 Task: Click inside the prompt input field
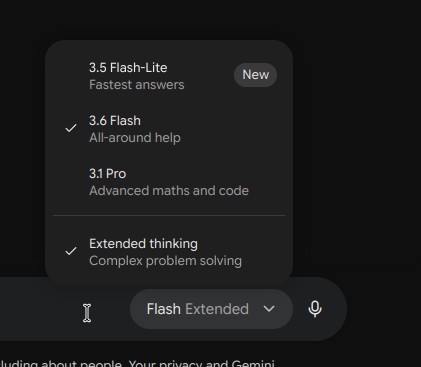point(63,309)
